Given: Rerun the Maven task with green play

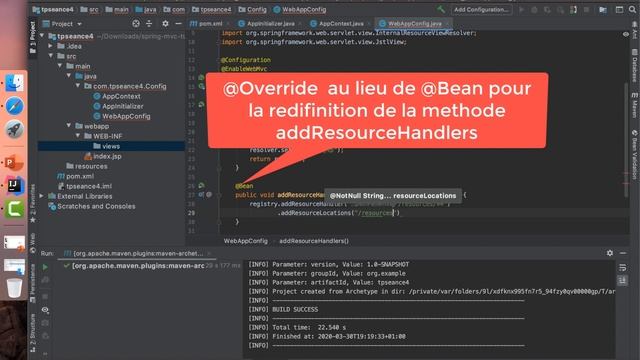Looking at the screenshot, I should coord(45,267).
